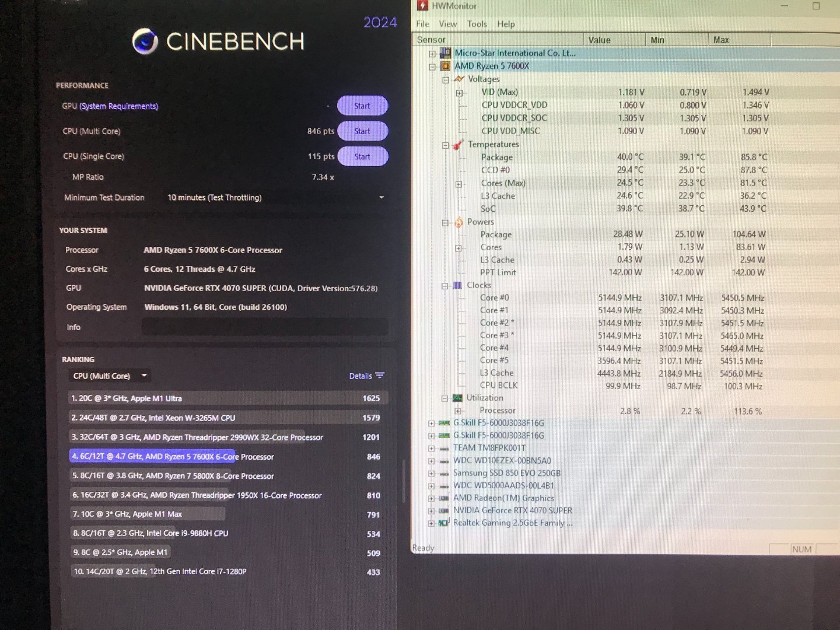
Task: Collapse the Clocks section
Action: pyautogui.click(x=444, y=286)
